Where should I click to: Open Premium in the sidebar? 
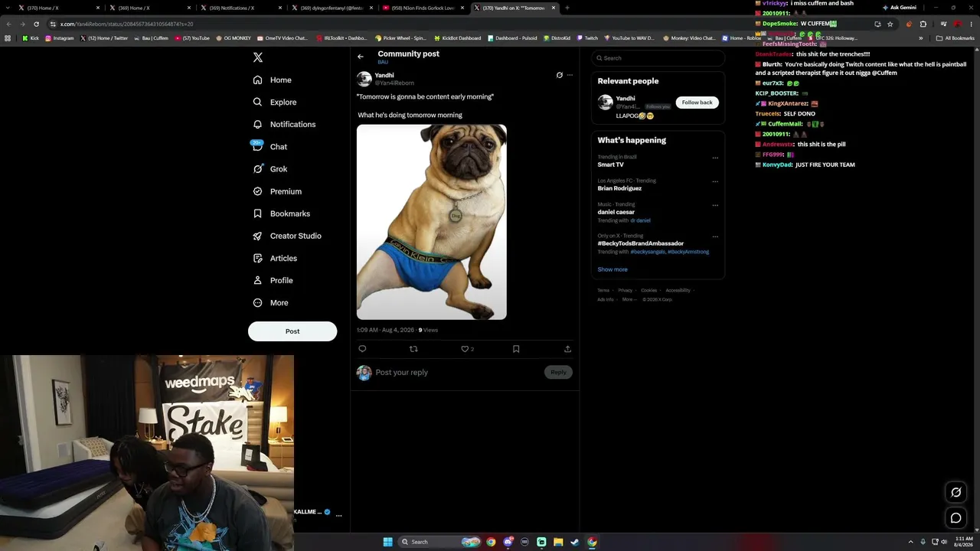276,191
